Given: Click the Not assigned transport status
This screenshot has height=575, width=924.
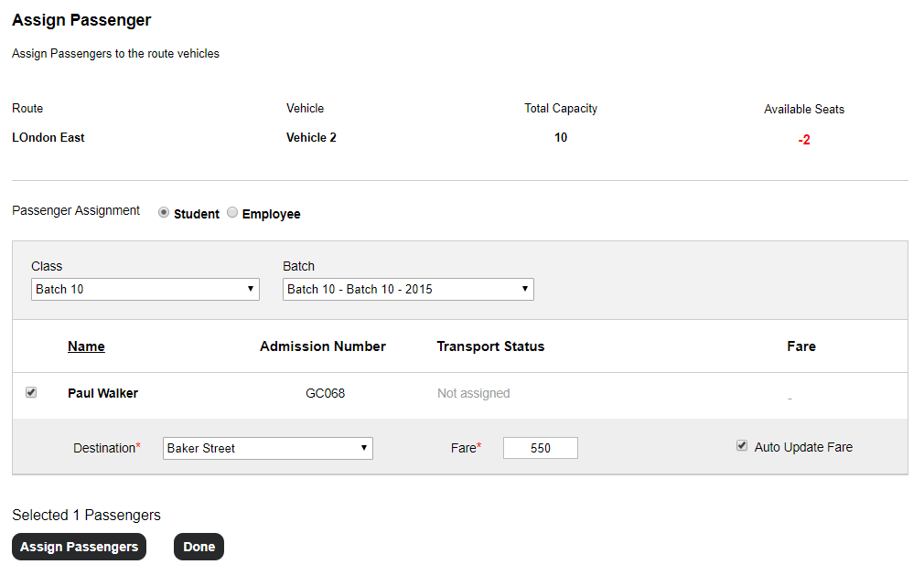Looking at the screenshot, I should [x=473, y=393].
